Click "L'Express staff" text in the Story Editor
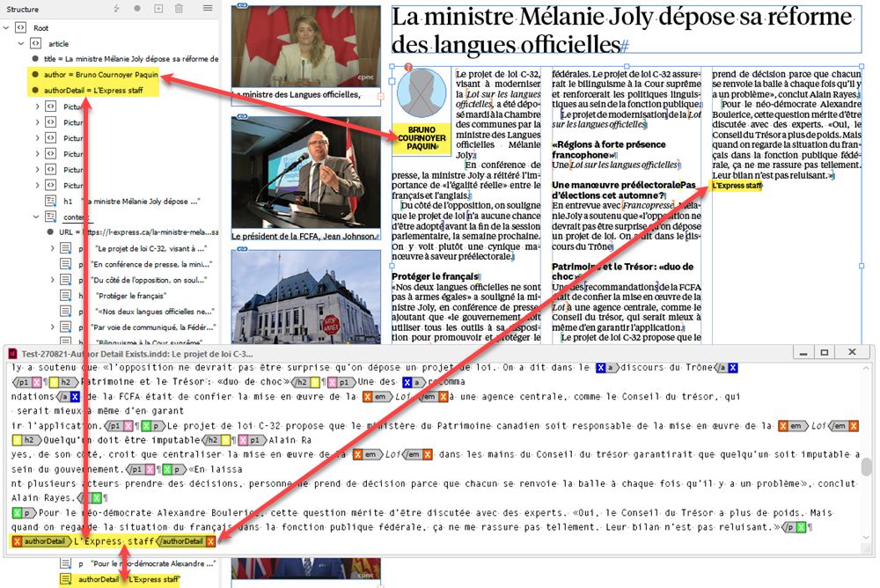The image size is (880, 588). coord(114,541)
